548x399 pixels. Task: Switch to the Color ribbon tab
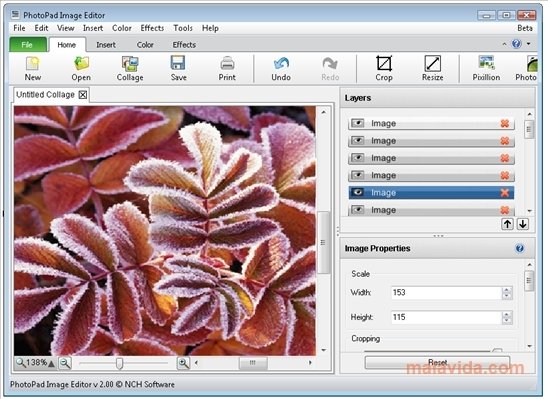[x=145, y=45]
